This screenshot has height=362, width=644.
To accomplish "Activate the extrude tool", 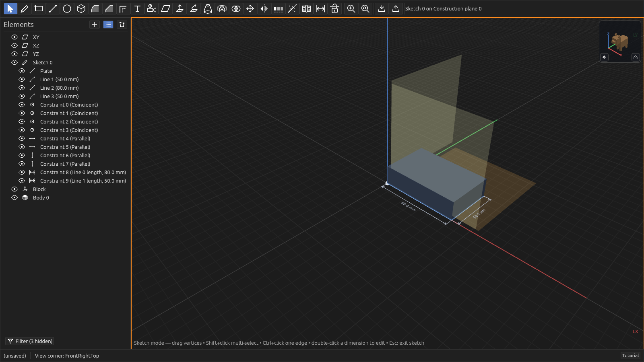I will tap(180, 8).
